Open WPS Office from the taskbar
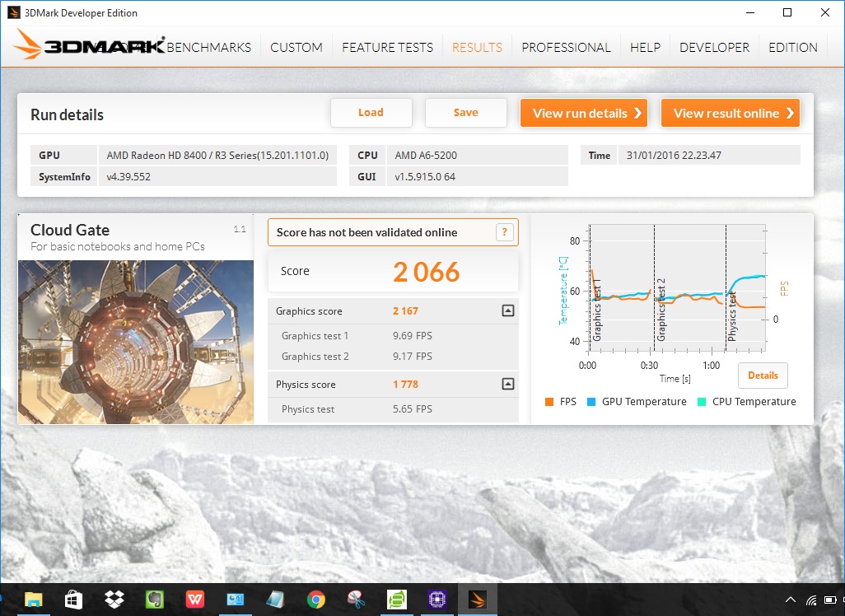This screenshot has width=845, height=616. tap(194, 600)
